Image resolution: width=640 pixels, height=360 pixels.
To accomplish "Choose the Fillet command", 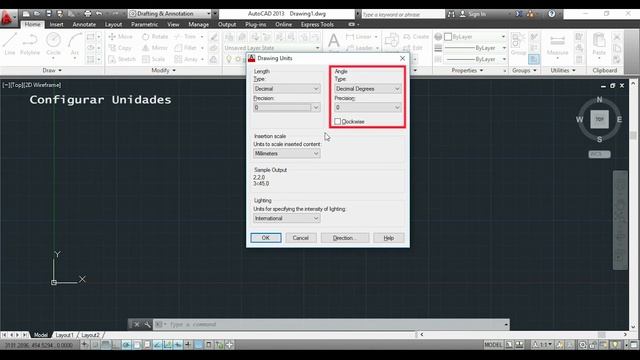I will pyautogui.click(x=186, y=48).
